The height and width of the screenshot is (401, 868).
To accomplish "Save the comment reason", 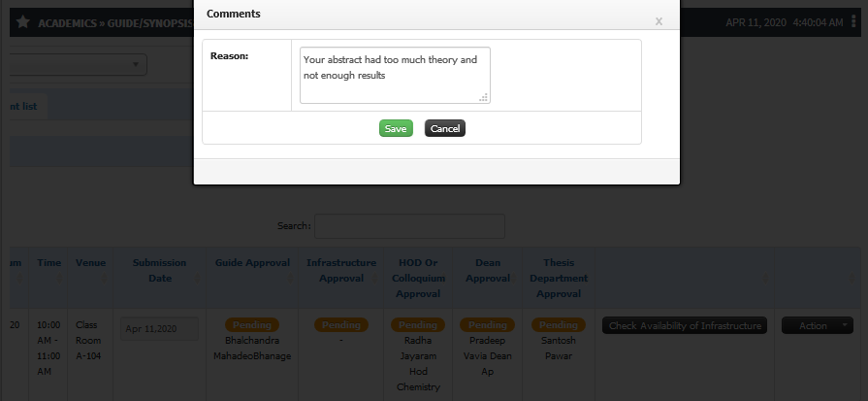I will (396, 128).
